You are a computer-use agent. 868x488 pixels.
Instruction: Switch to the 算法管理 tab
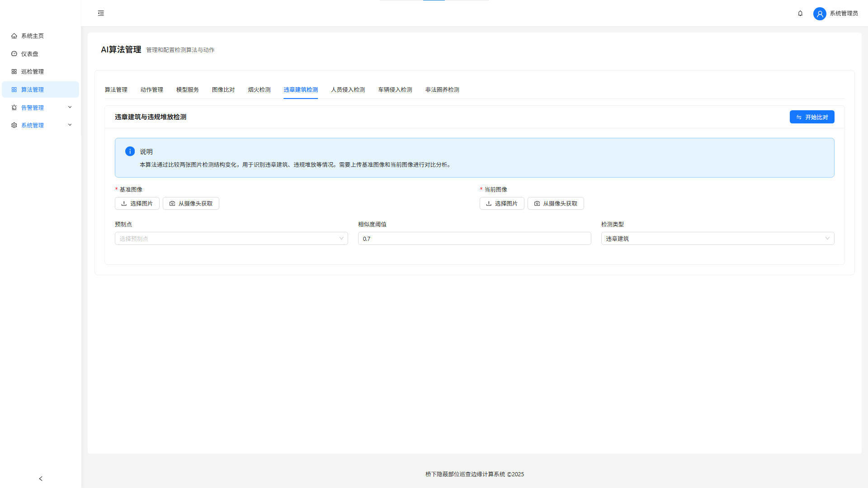116,89
